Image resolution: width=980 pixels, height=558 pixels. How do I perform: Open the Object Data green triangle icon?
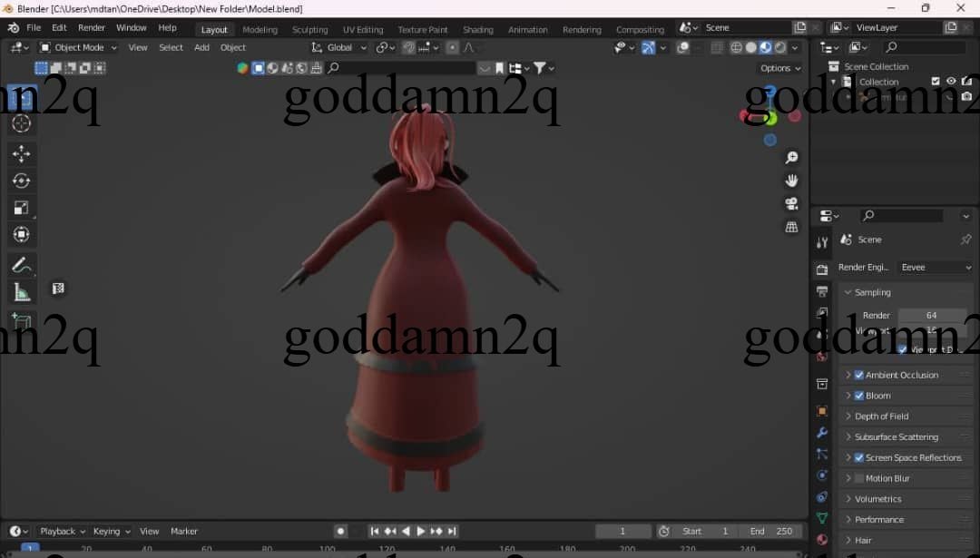[822, 518]
